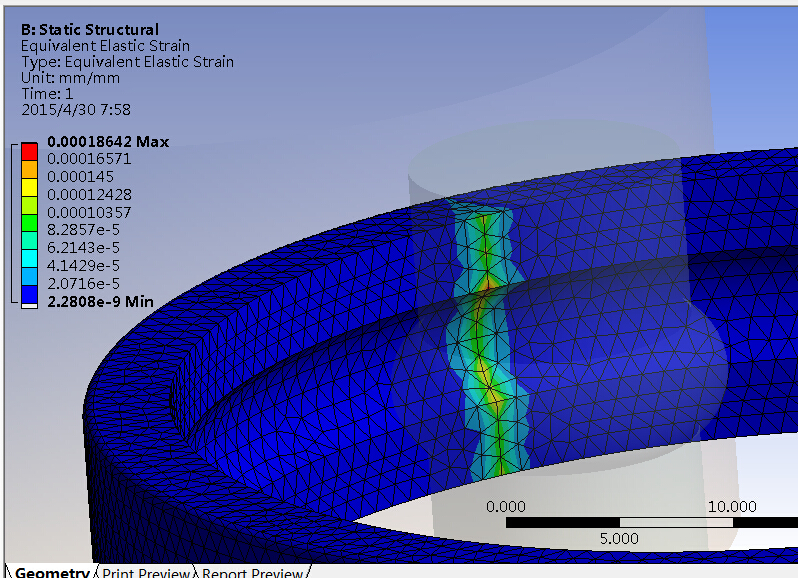Click the Unit: mm/mm label

click(x=70, y=78)
